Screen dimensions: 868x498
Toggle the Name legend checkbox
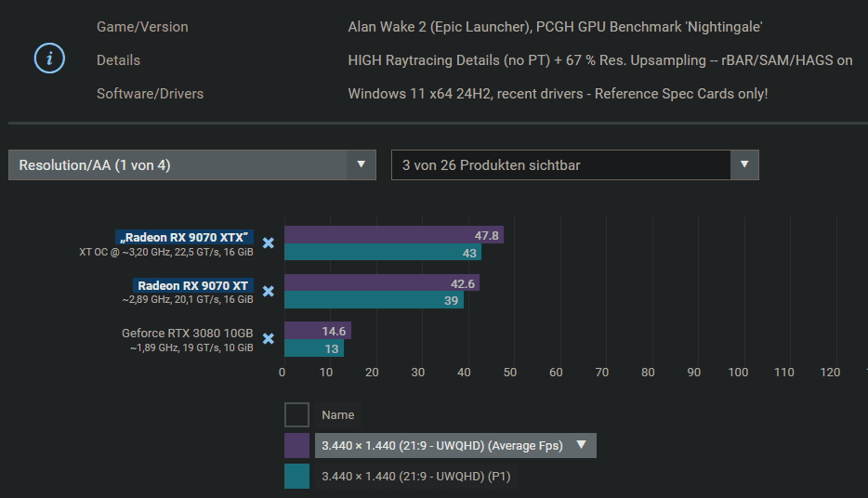(x=296, y=415)
